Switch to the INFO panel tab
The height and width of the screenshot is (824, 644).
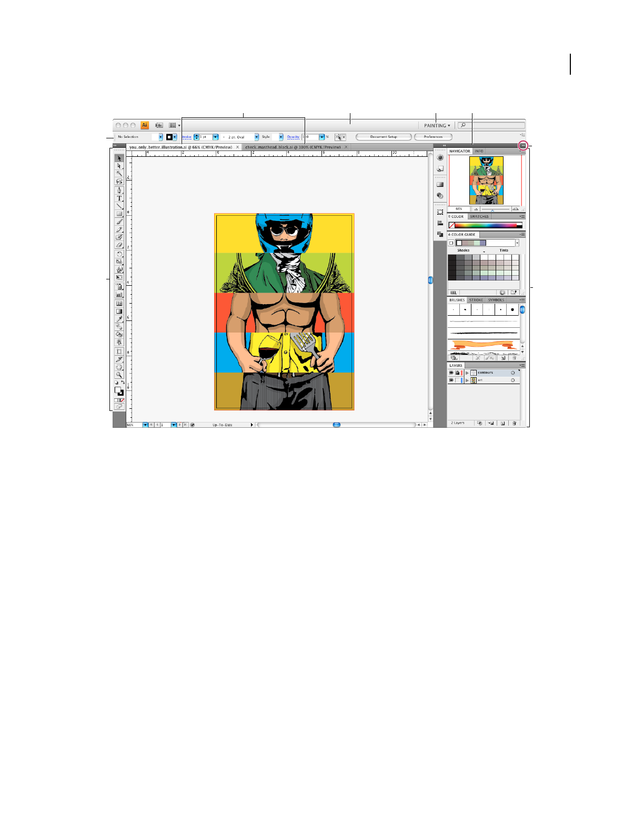pyautogui.click(x=479, y=151)
